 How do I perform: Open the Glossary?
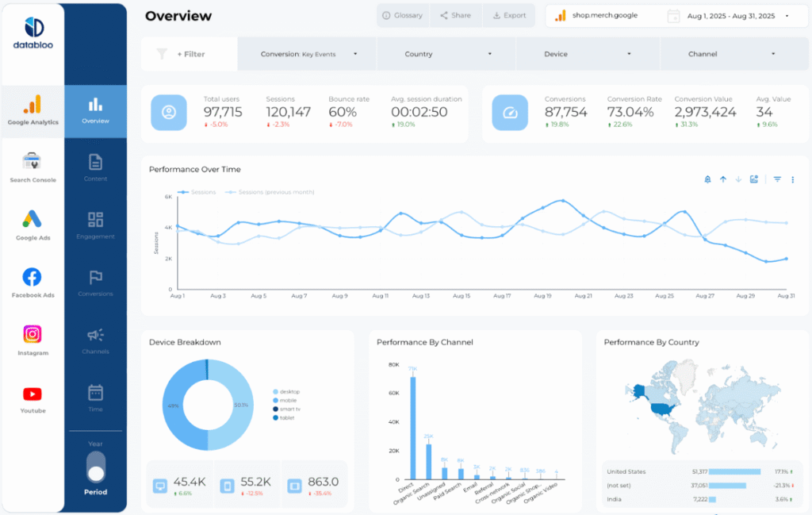point(401,15)
